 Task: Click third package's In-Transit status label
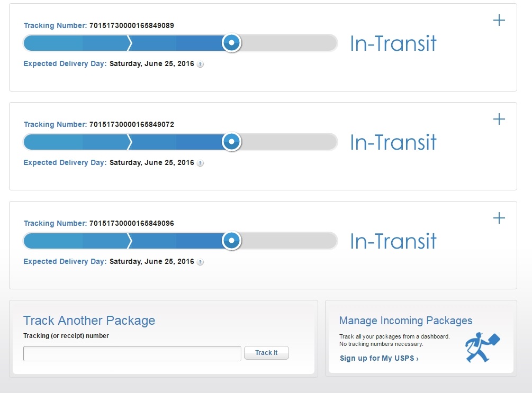coord(393,241)
